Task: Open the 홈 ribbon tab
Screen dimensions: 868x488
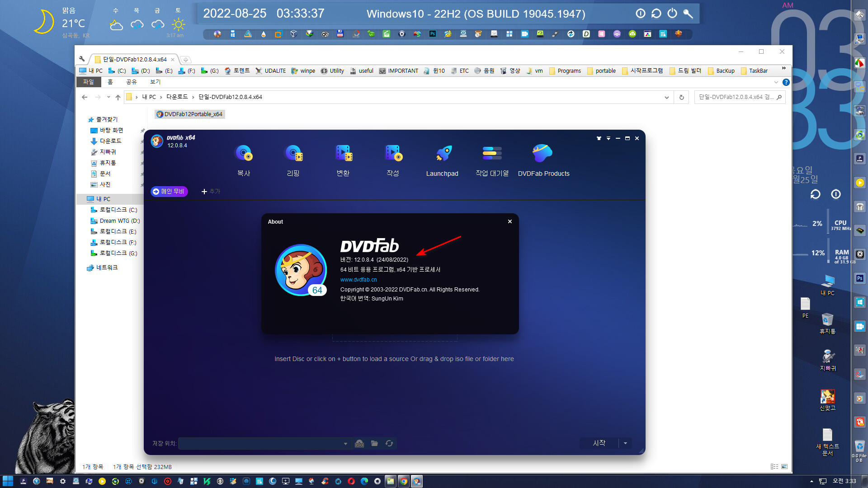Action: pyautogui.click(x=110, y=82)
